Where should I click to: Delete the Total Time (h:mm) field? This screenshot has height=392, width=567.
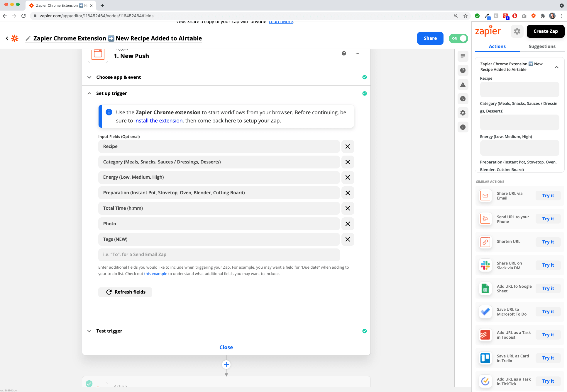pyautogui.click(x=348, y=208)
